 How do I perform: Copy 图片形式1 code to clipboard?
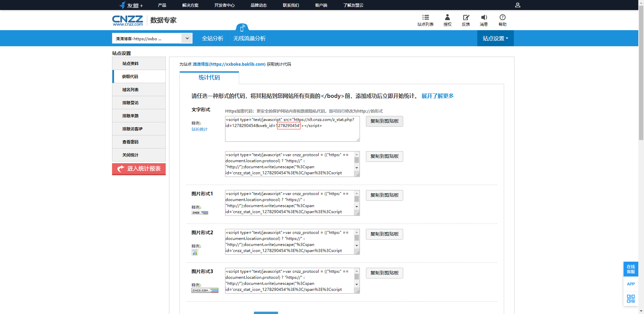pos(384,195)
